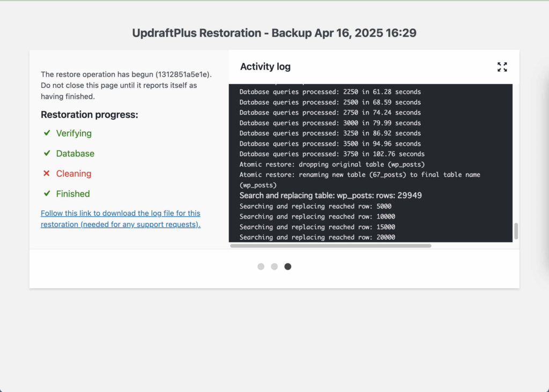Click log line '3250 in 86.92 seconds'
Image resolution: width=549 pixels, height=392 pixels.
pos(330,133)
